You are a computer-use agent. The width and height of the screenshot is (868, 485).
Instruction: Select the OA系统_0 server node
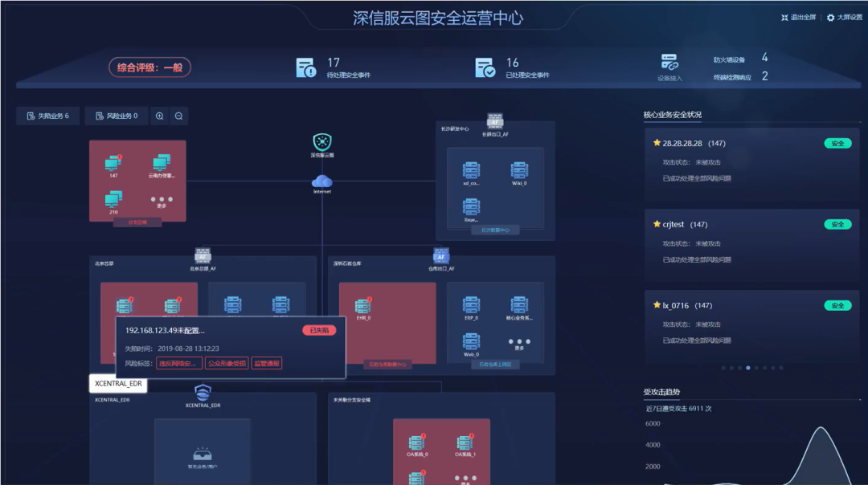pyautogui.click(x=417, y=442)
